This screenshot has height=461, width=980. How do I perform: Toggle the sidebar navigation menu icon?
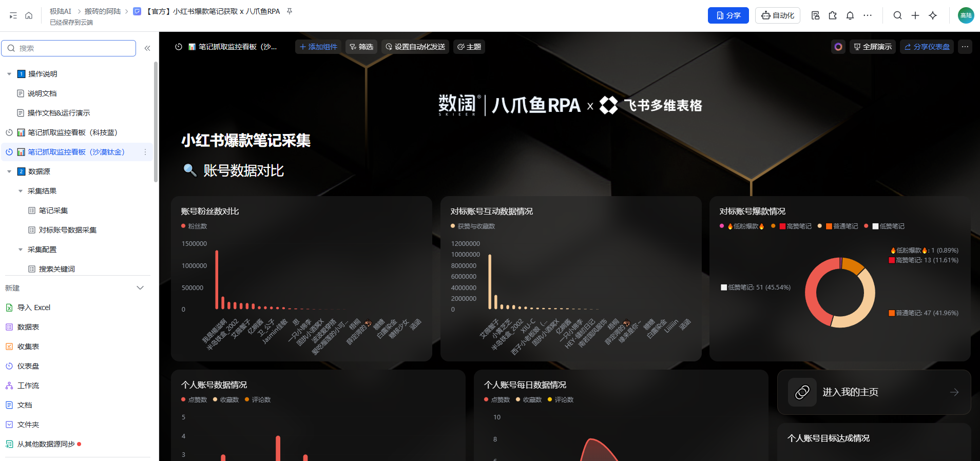(13, 15)
